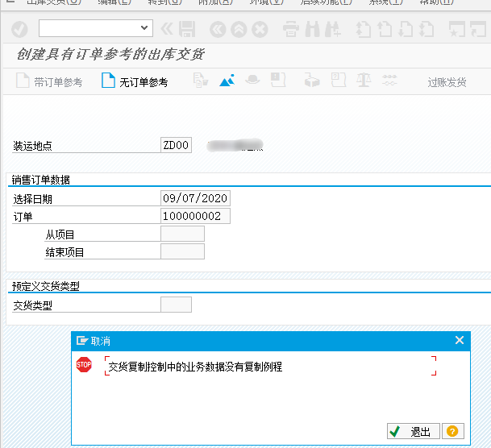
Task: Click the balance scales icon
Action: (364, 80)
